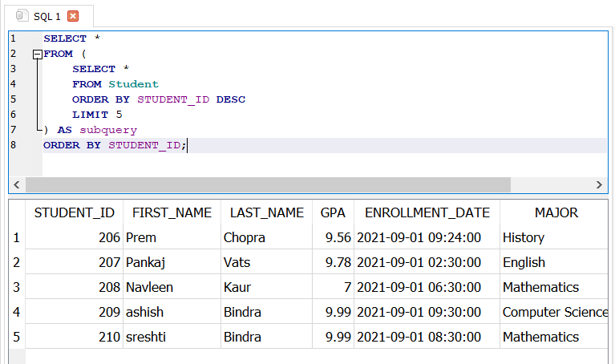The height and width of the screenshot is (364, 615).
Task: Select the SQL 1 tab
Action: click(49, 16)
